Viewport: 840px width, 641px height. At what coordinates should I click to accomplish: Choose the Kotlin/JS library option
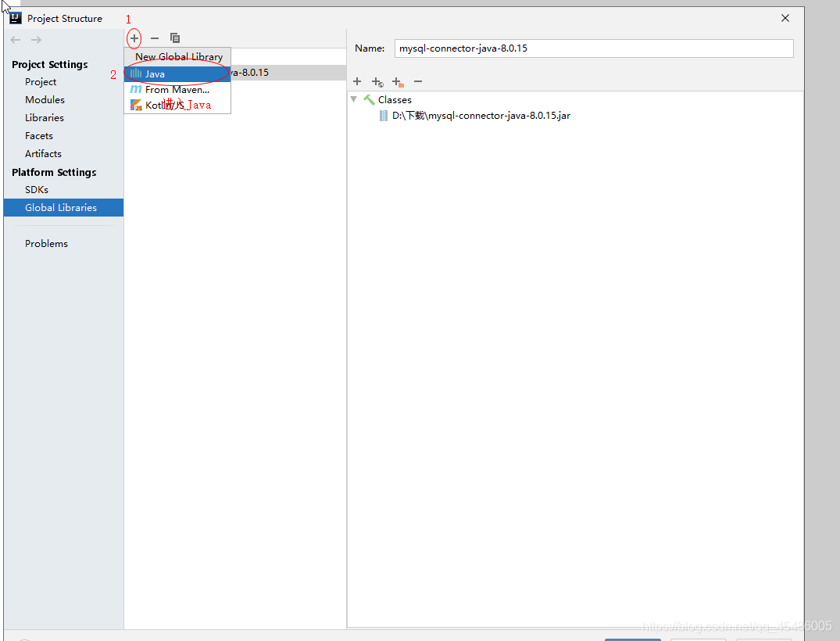[x=177, y=105]
